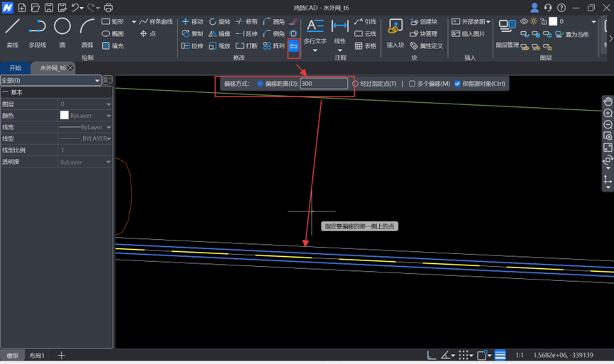Open the 线型 BYLAYER dropdown
The image size is (614, 364).
[x=108, y=139]
